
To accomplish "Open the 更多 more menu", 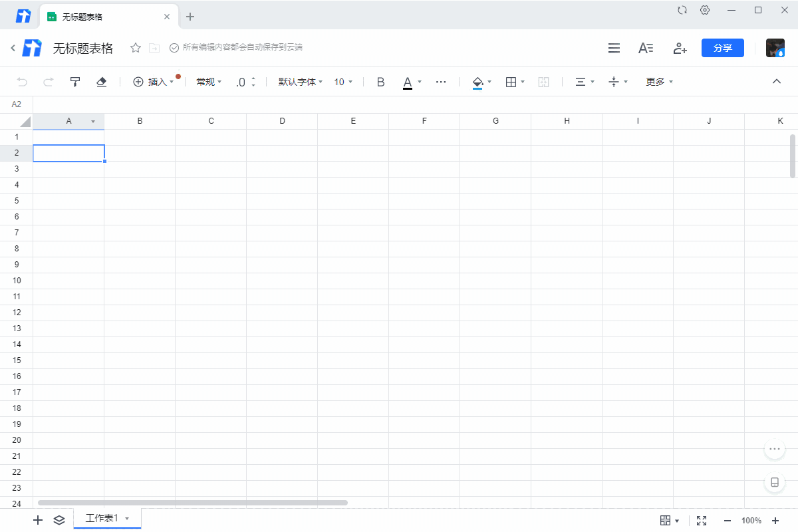I will pyautogui.click(x=660, y=82).
